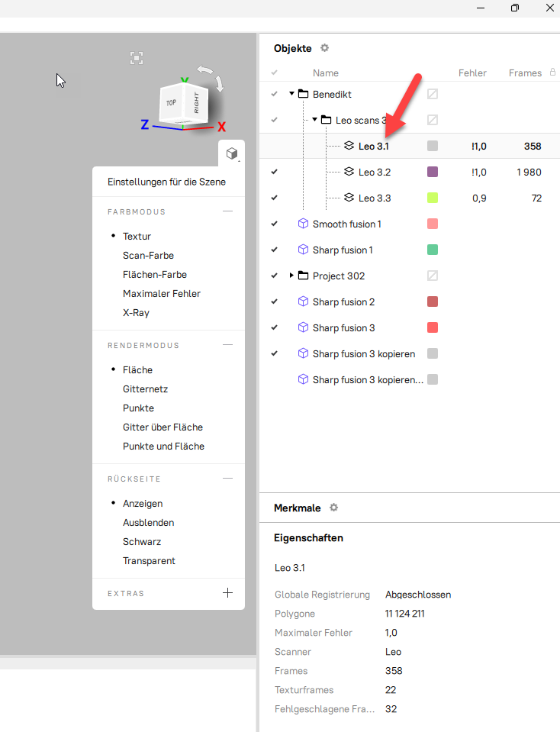Select Flächen-Farbe color mode
Viewport: 560px width, 732px height.
[155, 275]
